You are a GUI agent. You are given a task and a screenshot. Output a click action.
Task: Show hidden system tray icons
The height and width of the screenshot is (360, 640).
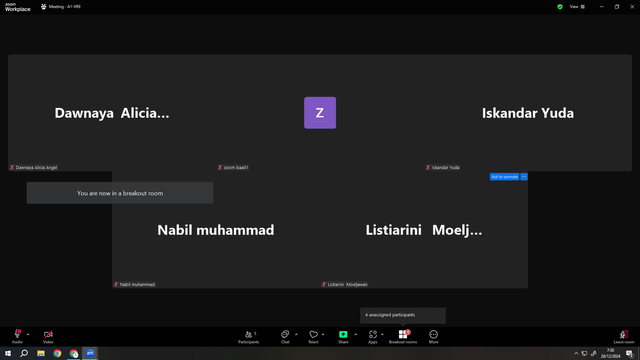(576, 353)
